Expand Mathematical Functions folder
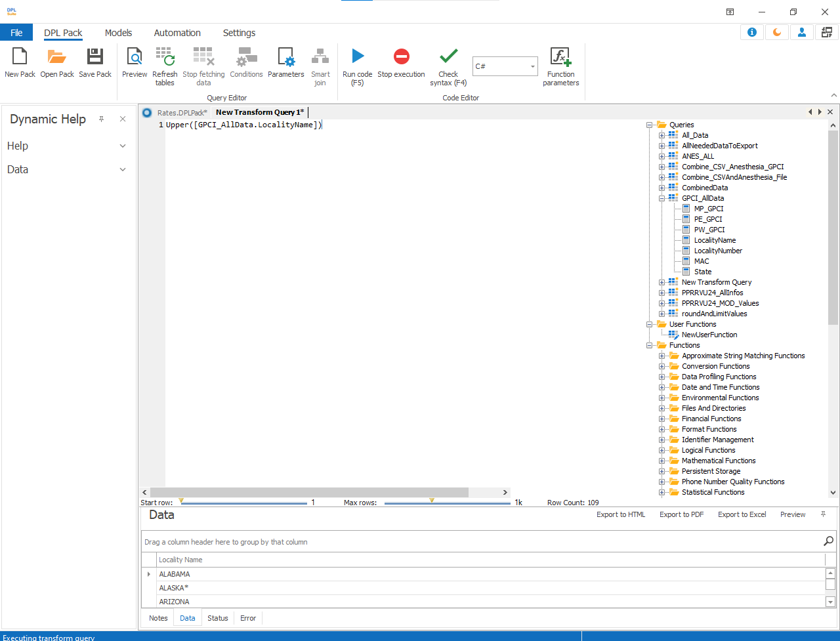The height and width of the screenshot is (641, 840). click(662, 461)
